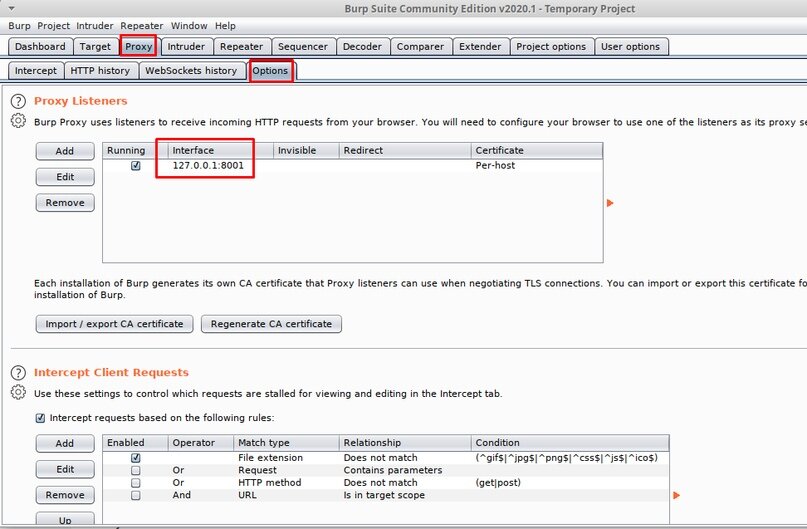This screenshot has width=807, height=529.
Task: Switch to the WebSockets history sub-tab
Action: pyautogui.click(x=191, y=70)
